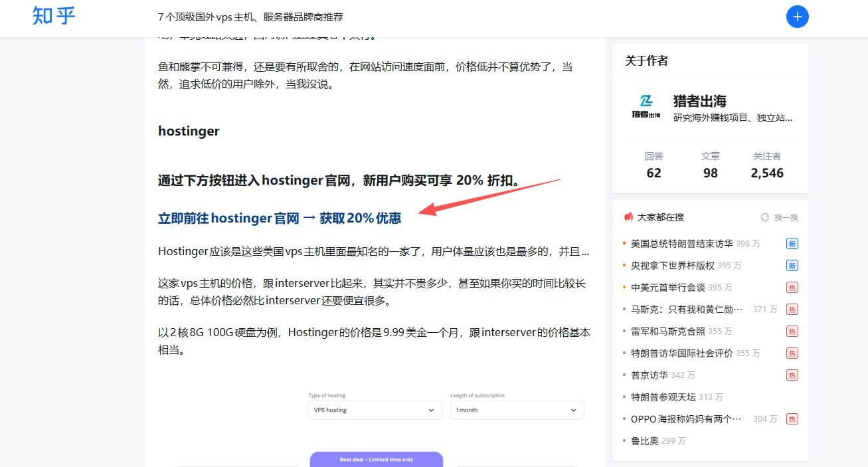Click the 热 badge next to 中美元首举行会谈
Image resolution: width=868 pixels, height=467 pixels.
point(792,288)
